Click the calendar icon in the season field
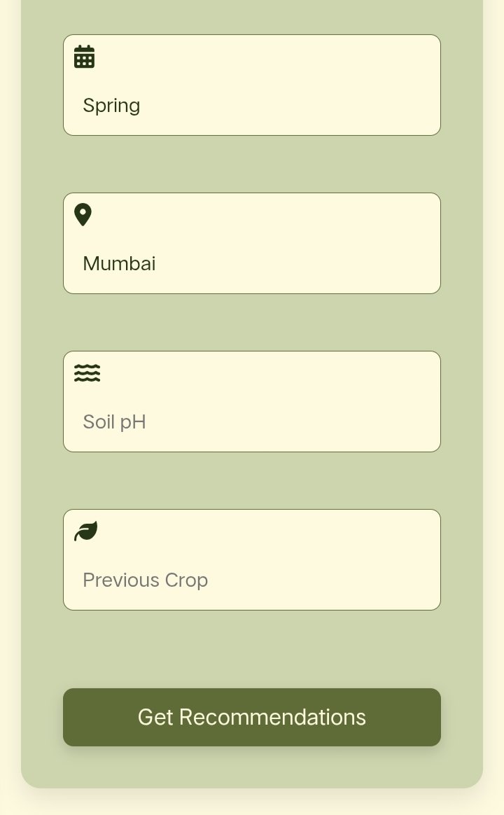The width and height of the screenshot is (504, 815). pos(84,57)
